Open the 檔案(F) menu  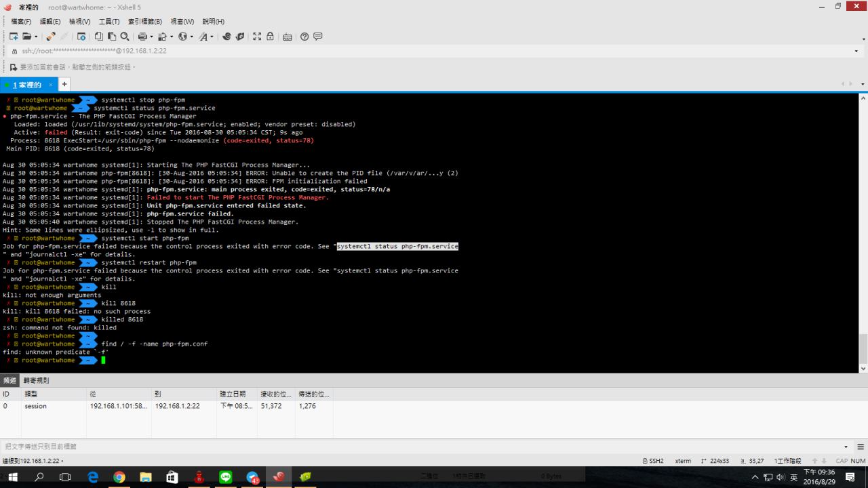(x=21, y=22)
